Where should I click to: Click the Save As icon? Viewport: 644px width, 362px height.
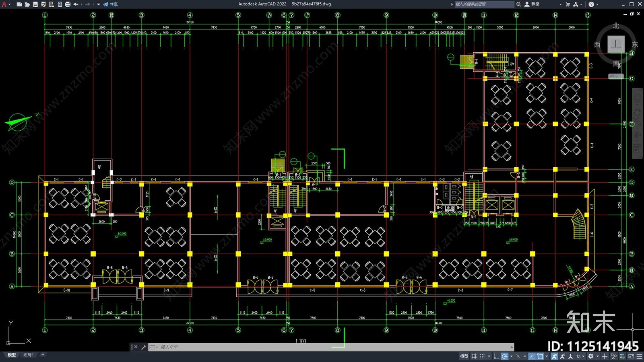[x=43, y=4]
